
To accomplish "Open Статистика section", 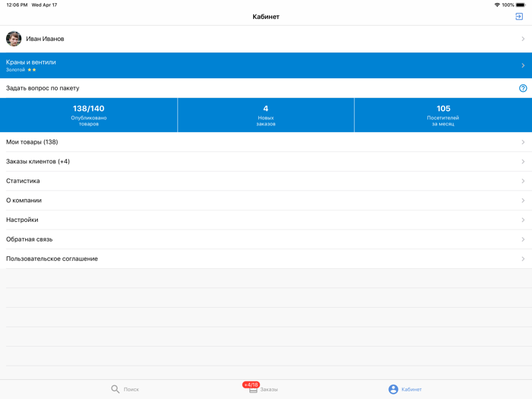I will (x=266, y=181).
